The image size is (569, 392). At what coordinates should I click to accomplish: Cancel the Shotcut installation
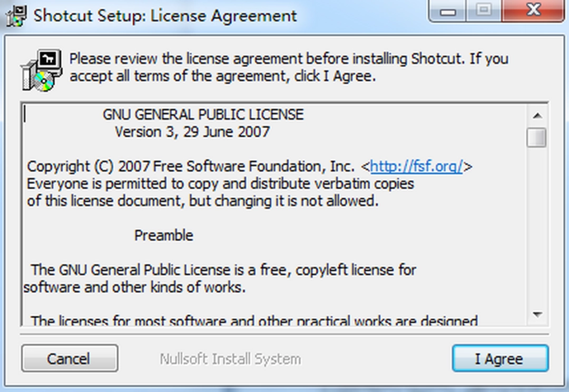70,359
